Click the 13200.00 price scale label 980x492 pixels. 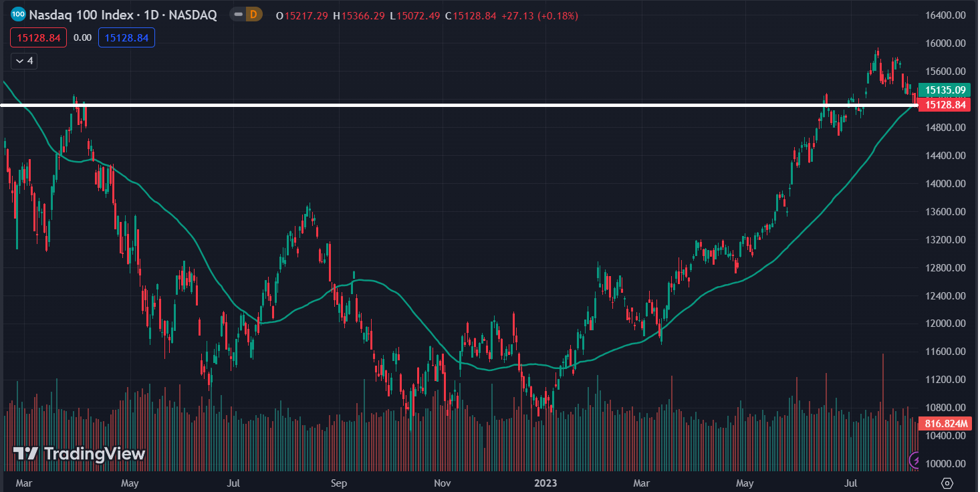pos(947,240)
